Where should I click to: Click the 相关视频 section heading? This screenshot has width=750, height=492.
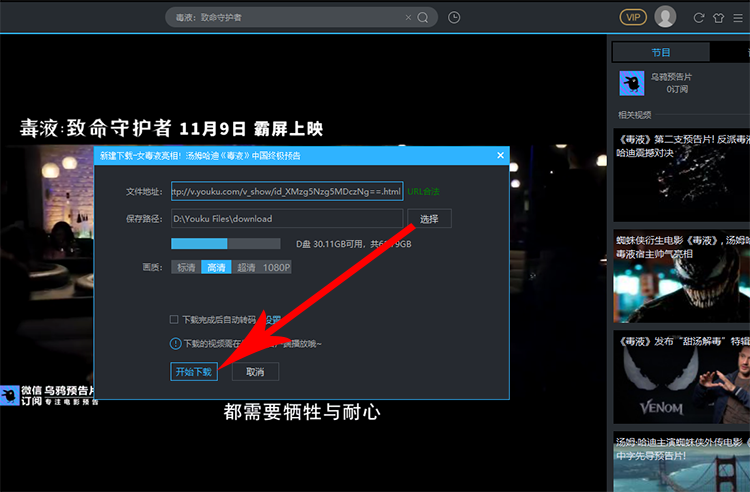pyautogui.click(x=634, y=115)
